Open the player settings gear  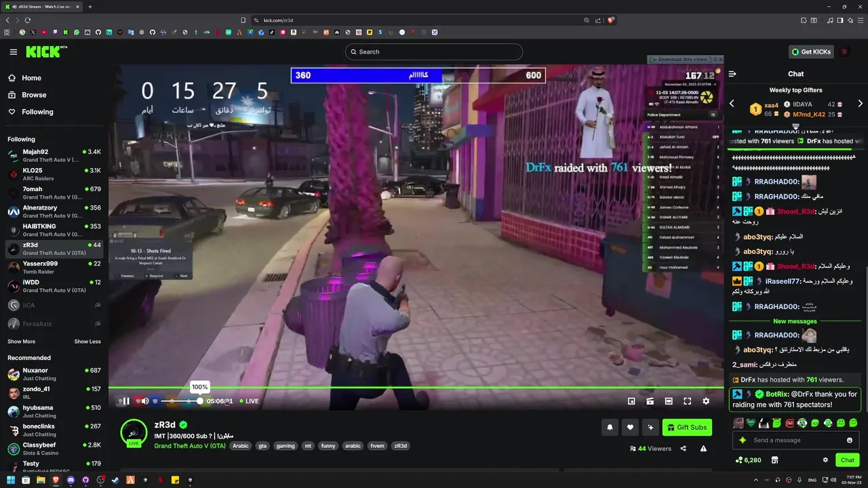point(706,401)
